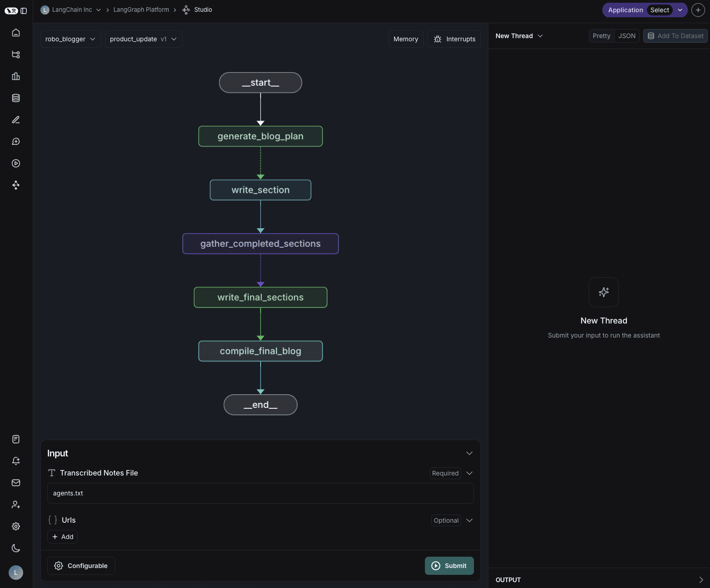Click Add To Dataset button

[x=675, y=36]
